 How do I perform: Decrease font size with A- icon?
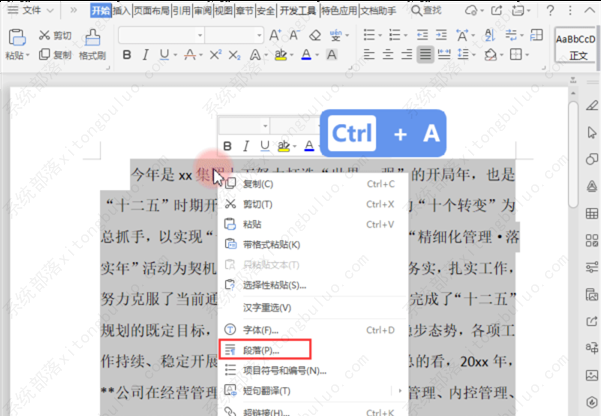294,35
